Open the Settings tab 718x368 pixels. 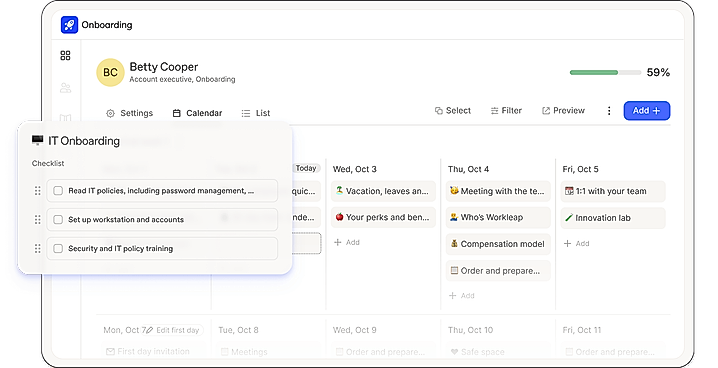(130, 113)
